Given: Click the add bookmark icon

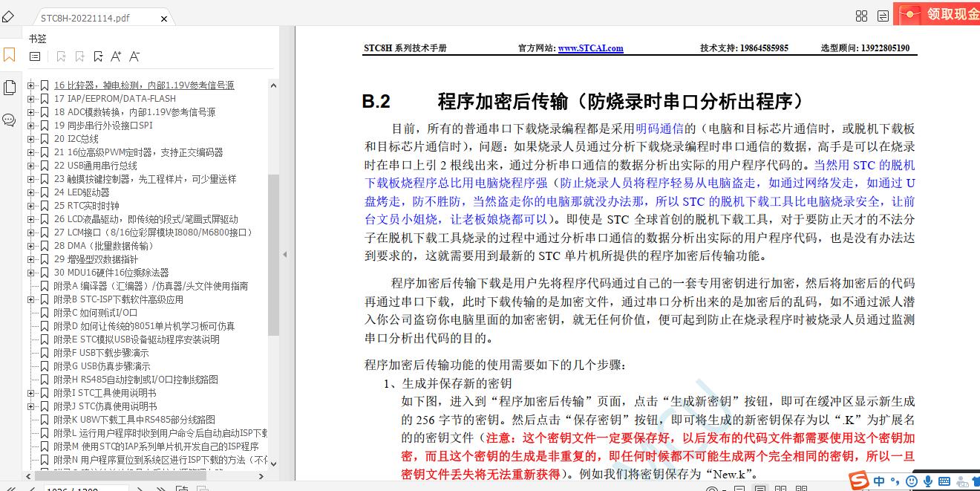Looking at the screenshot, I should (x=79, y=56).
